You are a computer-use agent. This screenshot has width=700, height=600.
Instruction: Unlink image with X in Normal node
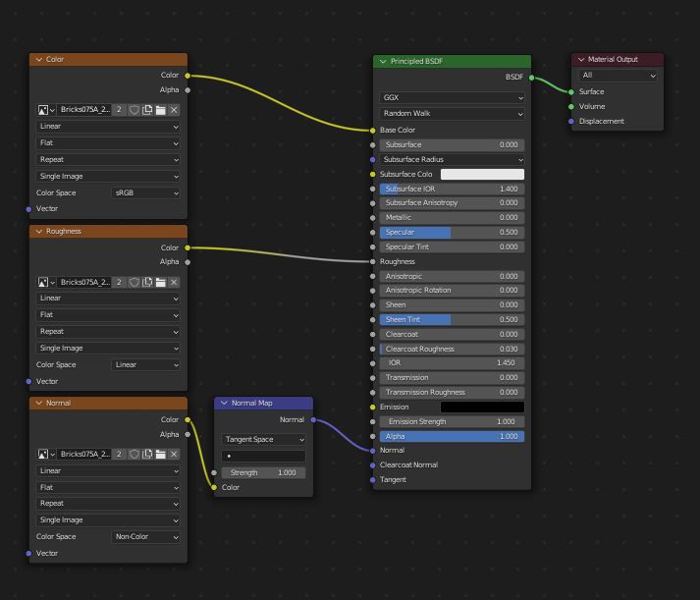(x=174, y=454)
